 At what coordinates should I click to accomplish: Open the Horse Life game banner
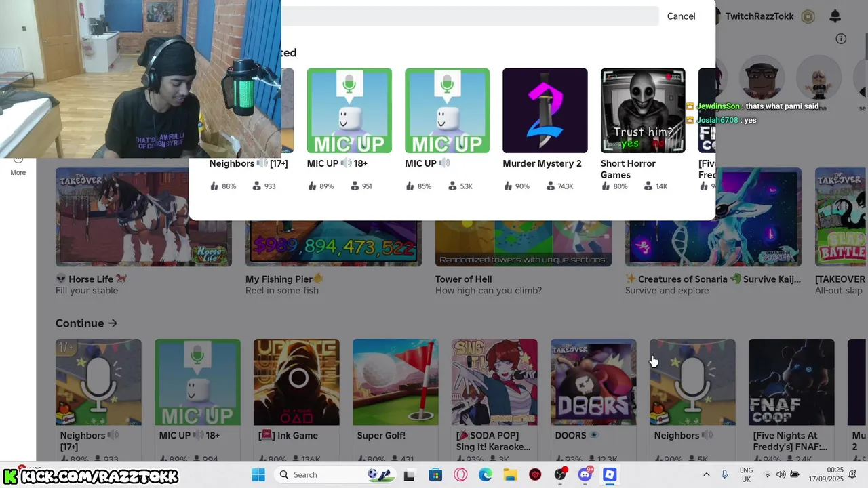[x=144, y=217]
